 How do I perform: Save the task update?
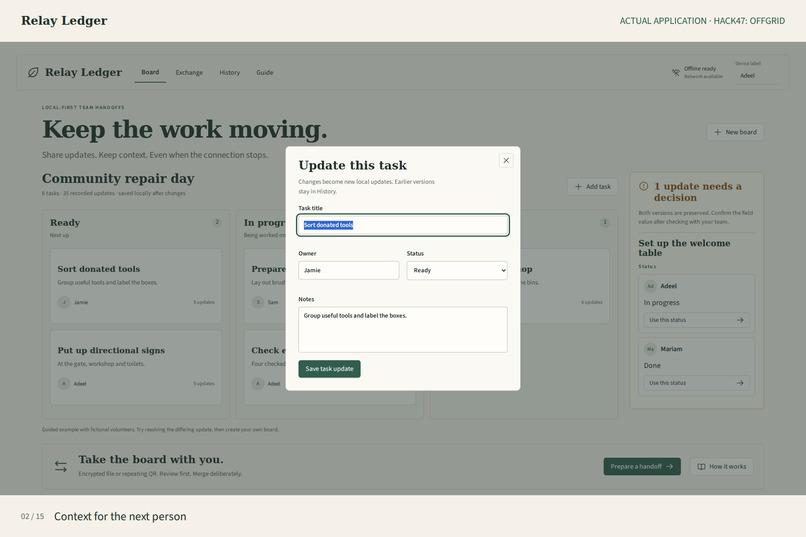[329, 369]
